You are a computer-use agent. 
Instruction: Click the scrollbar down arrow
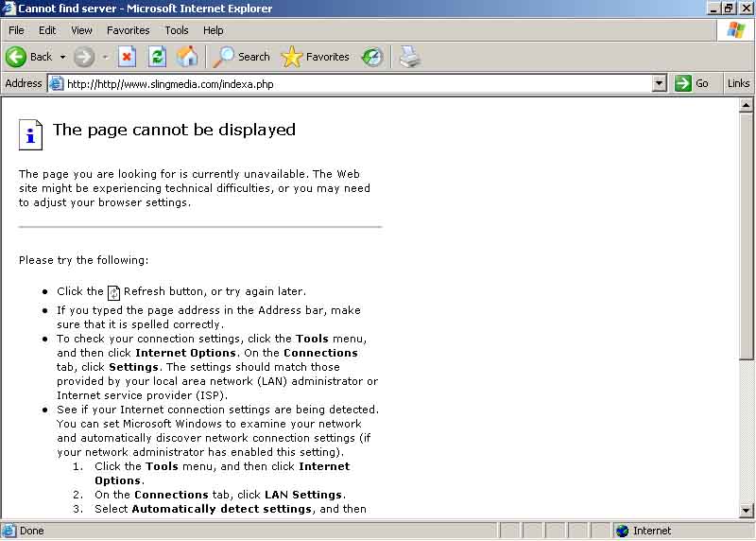746,510
